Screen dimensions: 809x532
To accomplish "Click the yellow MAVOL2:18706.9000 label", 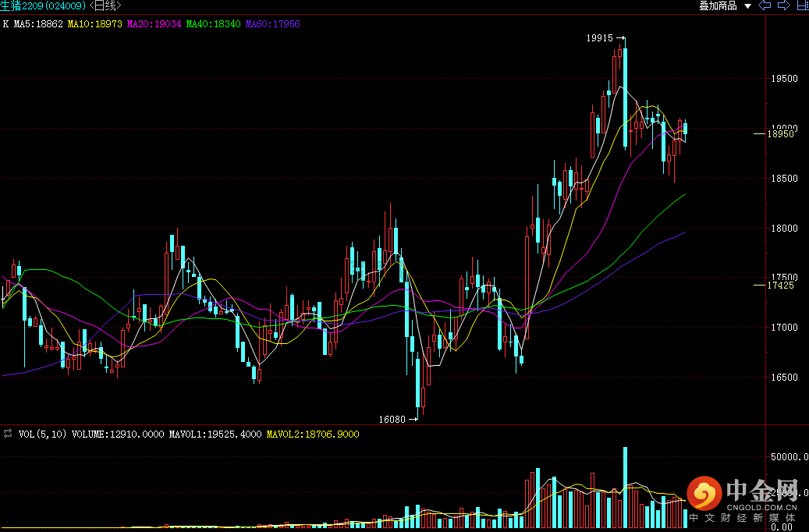I will click(x=313, y=434).
